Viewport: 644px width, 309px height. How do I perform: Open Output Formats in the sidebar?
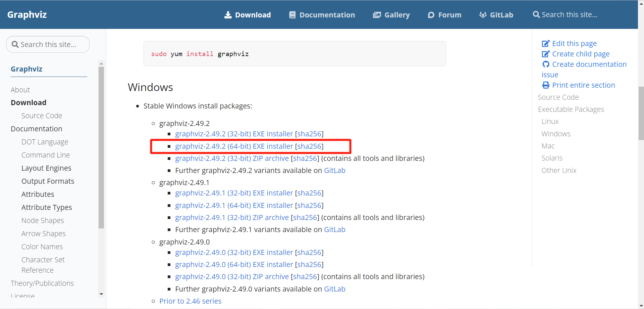[x=48, y=181]
